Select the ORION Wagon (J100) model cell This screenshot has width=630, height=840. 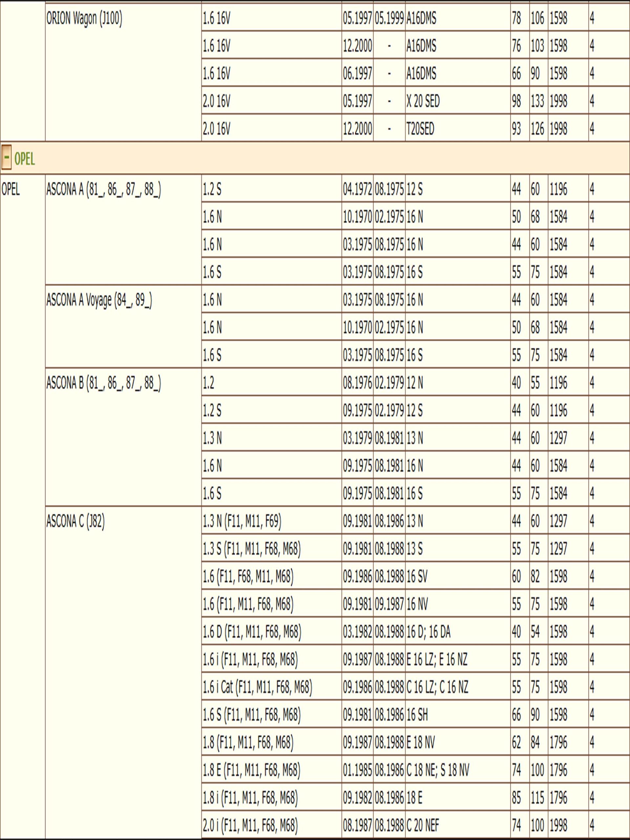coord(84,18)
